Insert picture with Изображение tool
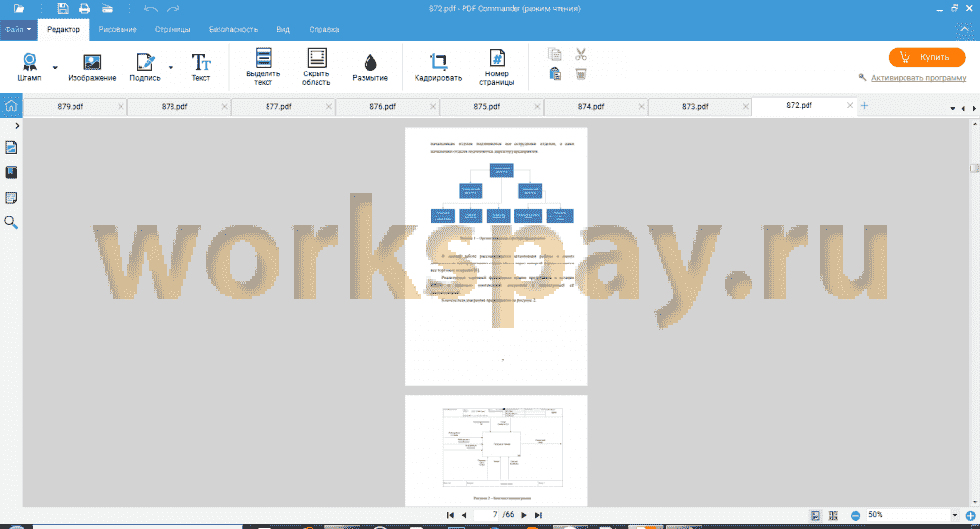 (92, 68)
